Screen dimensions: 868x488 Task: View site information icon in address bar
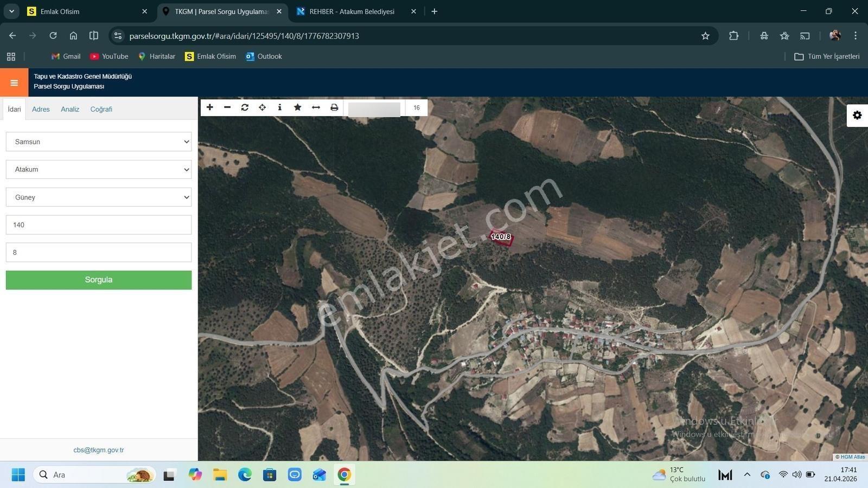point(118,36)
